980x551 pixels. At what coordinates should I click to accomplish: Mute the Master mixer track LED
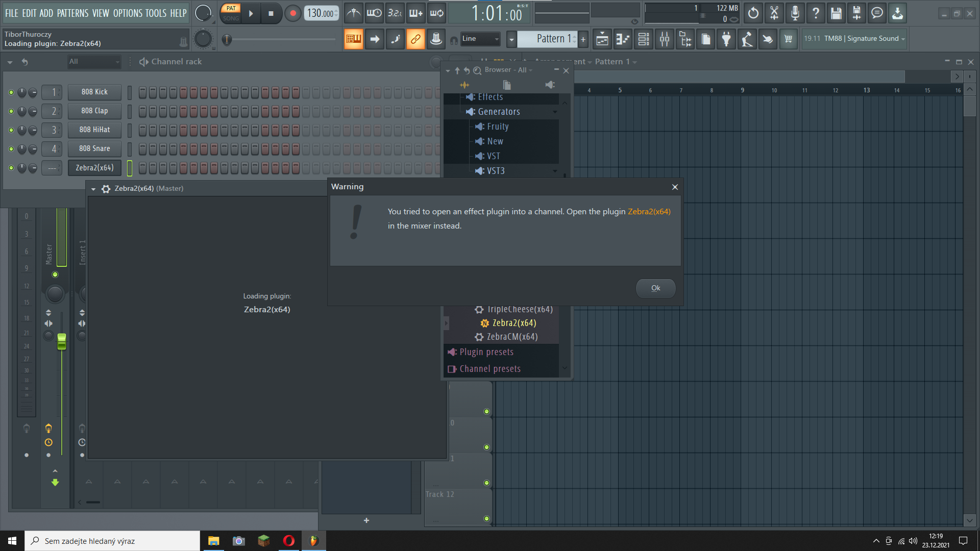[55, 274]
